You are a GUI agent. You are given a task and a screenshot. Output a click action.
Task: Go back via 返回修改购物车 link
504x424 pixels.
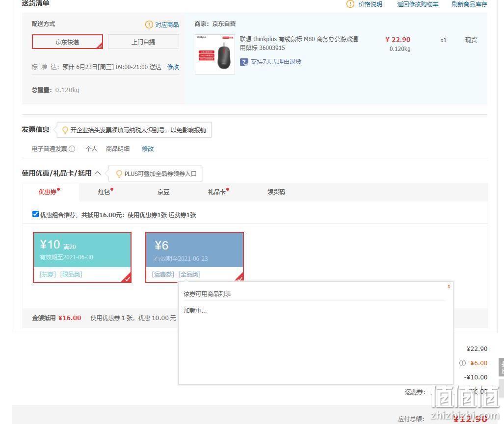click(x=418, y=4)
